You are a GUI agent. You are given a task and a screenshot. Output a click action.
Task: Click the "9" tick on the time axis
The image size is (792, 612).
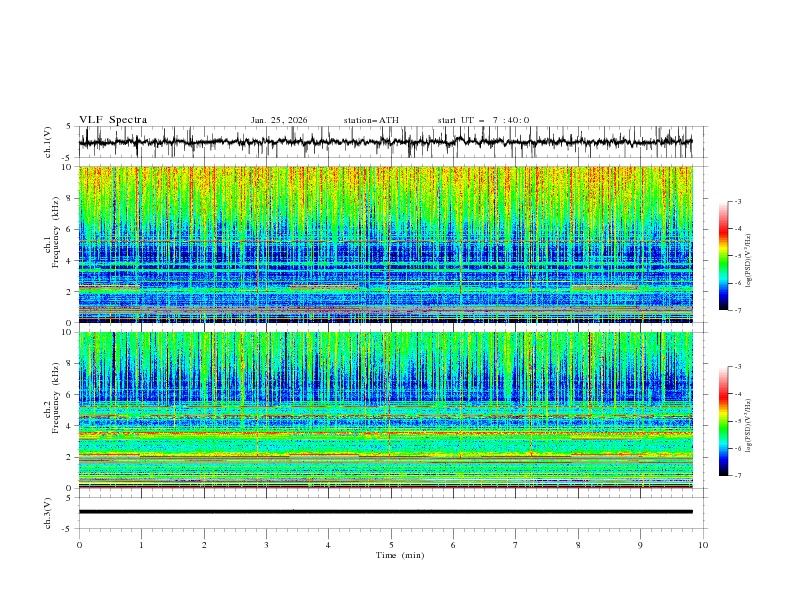(x=640, y=545)
